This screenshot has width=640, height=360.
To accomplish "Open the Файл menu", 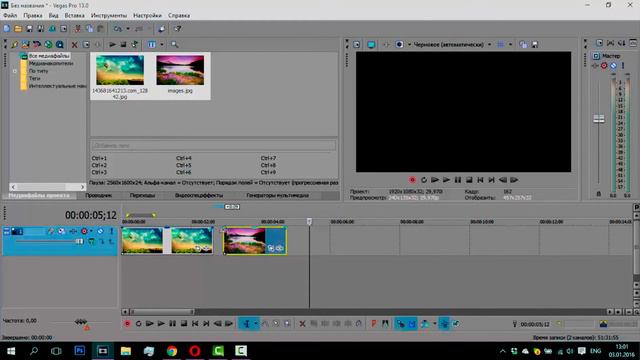I will click(x=10, y=16).
